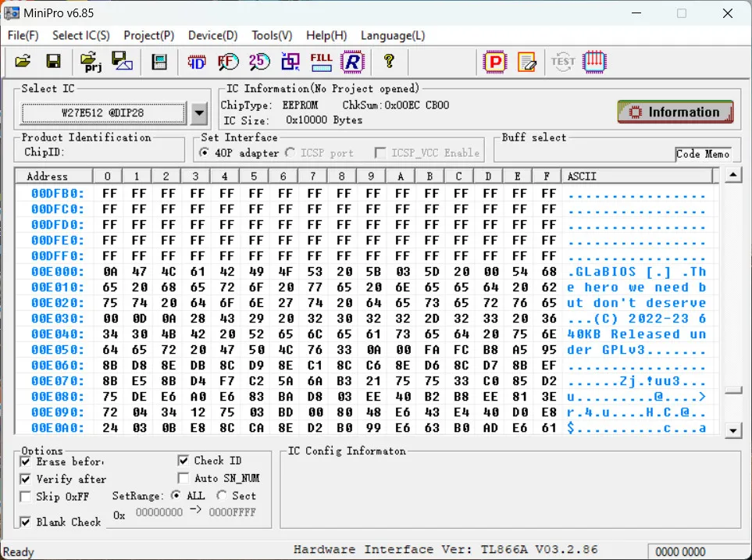Image resolution: width=752 pixels, height=560 pixels.
Task: Click the W27E512 @DIP28 chip button
Action: 102,113
